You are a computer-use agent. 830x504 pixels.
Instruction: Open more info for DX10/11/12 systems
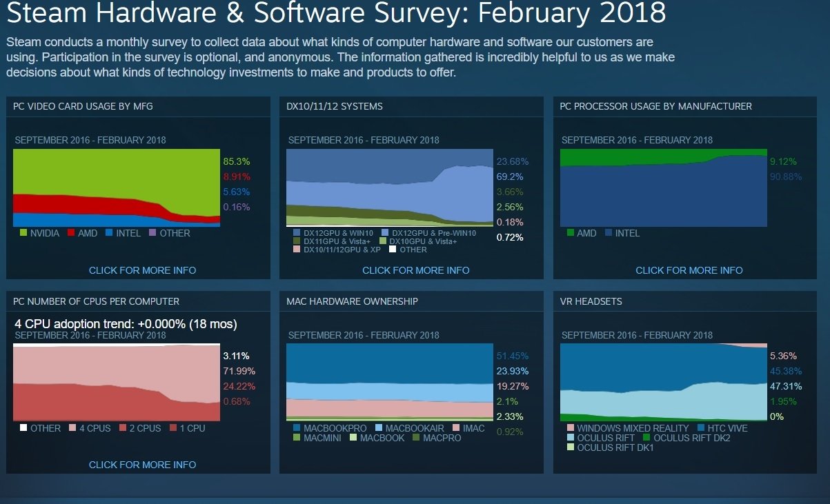pyautogui.click(x=415, y=270)
